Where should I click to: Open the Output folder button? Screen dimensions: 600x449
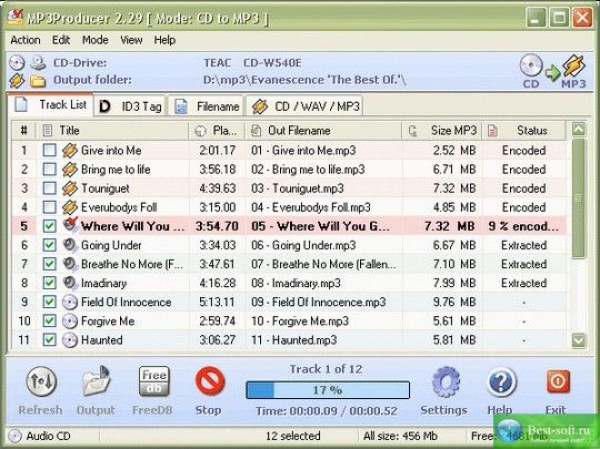[x=96, y=381]
